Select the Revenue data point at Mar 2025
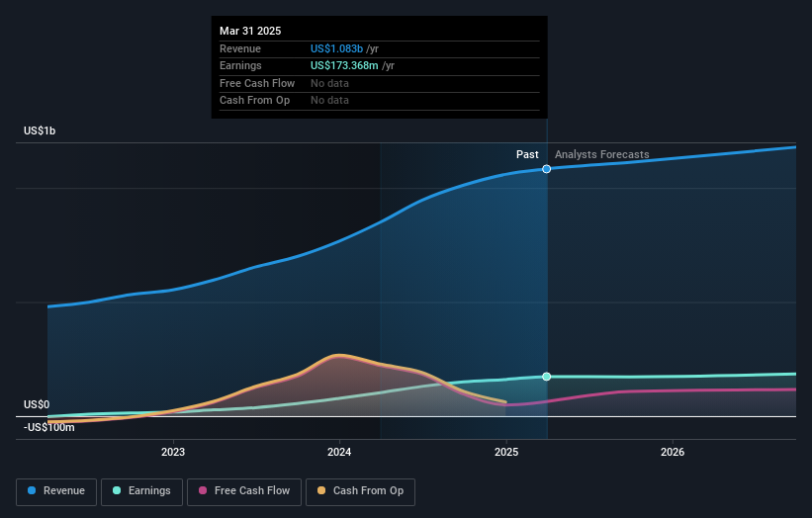Screen dimensions: 812x518 point(546,169)
